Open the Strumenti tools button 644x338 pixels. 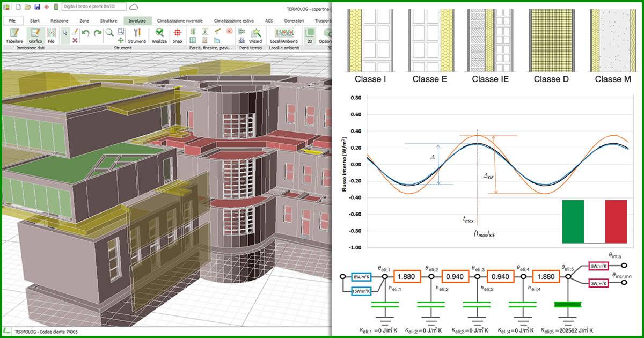[x=137, y=35]
